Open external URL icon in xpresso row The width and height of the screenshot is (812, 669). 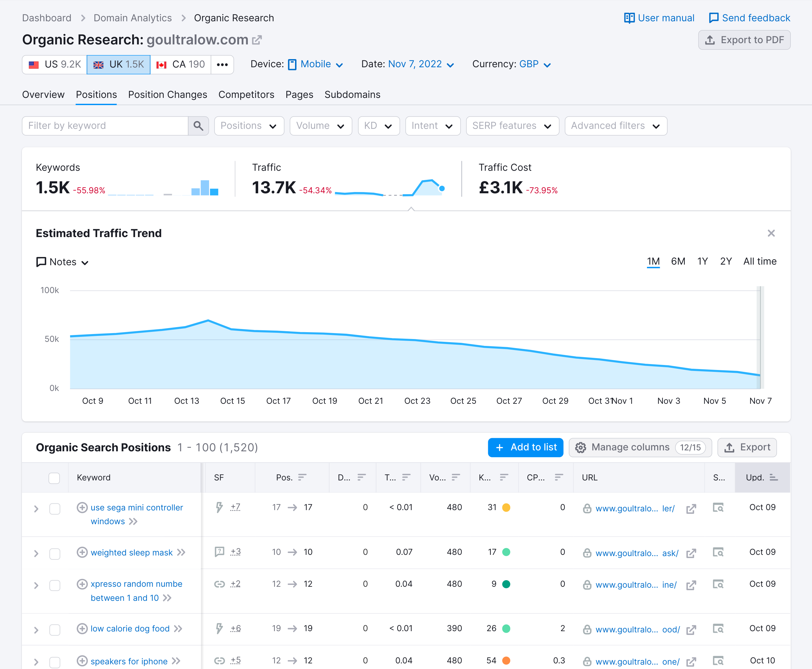click(x=691, y=585)
